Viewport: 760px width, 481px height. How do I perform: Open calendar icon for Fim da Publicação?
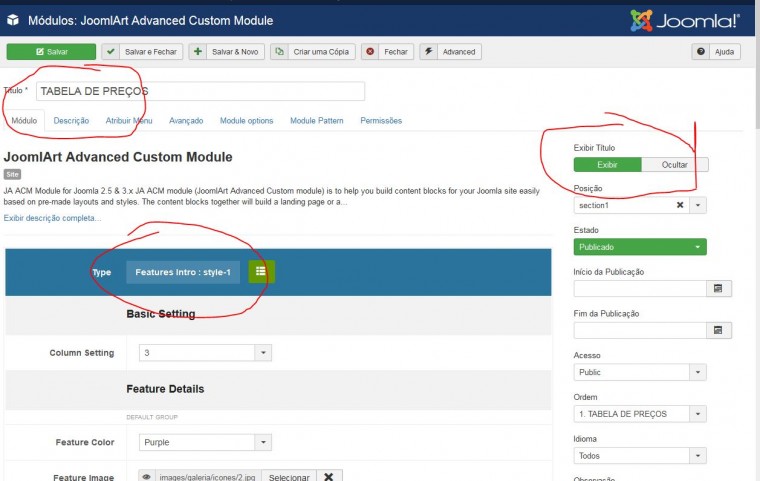[x=719, y=330]
